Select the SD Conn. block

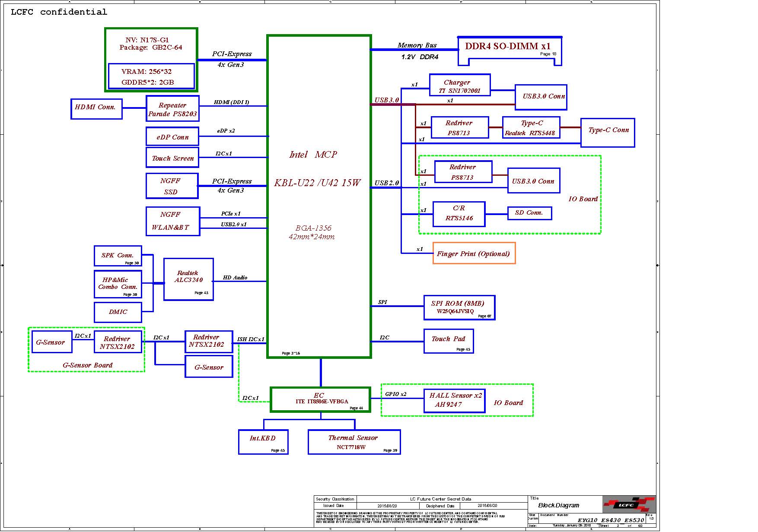[x=530, y=213]
